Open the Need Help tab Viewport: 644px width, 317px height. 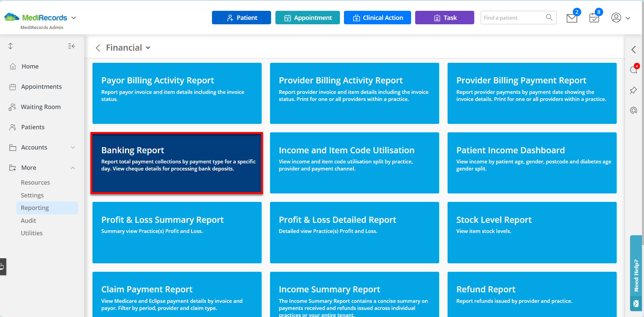pyautogui.click(x=636, y=273)
